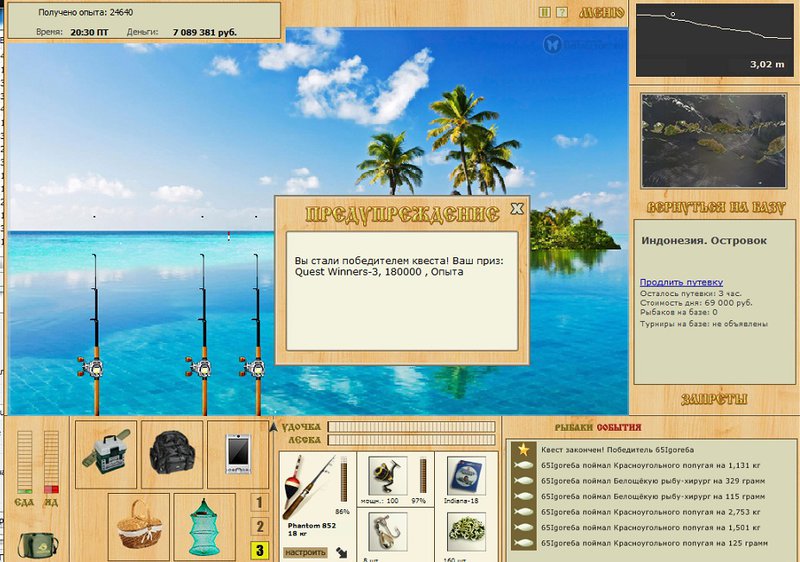Click the Indiana-18 fishing line icon

click(x=466, y=475)
